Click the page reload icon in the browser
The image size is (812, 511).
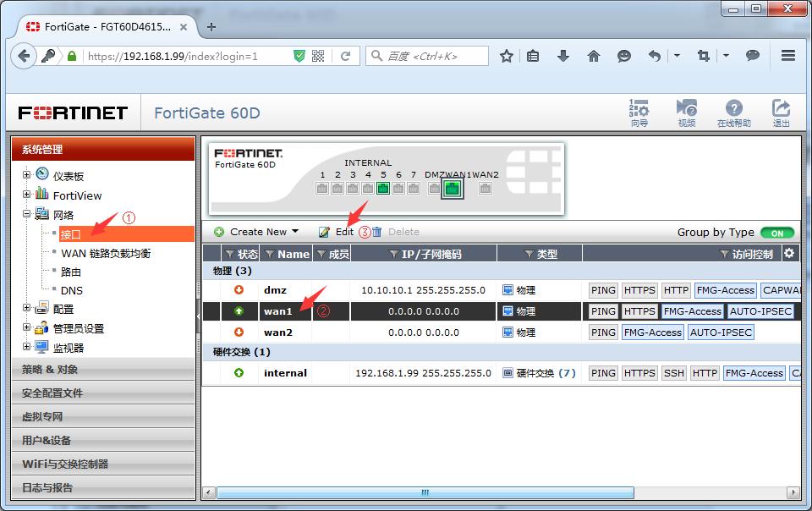(x=347, y=56)
